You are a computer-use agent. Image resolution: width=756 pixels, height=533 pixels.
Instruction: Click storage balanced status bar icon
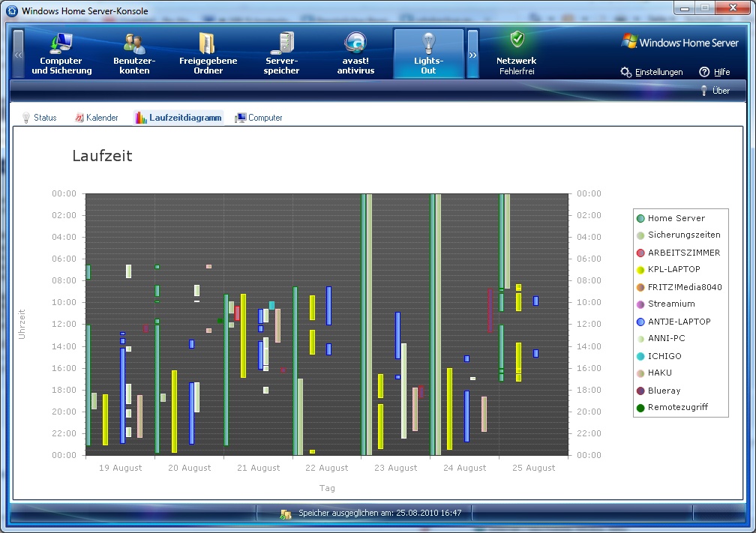click(286, 514)
